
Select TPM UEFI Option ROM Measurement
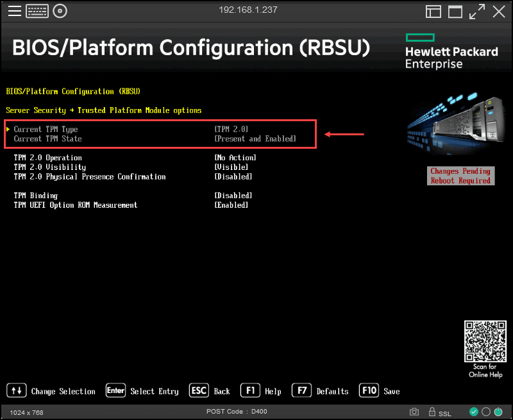76,205
